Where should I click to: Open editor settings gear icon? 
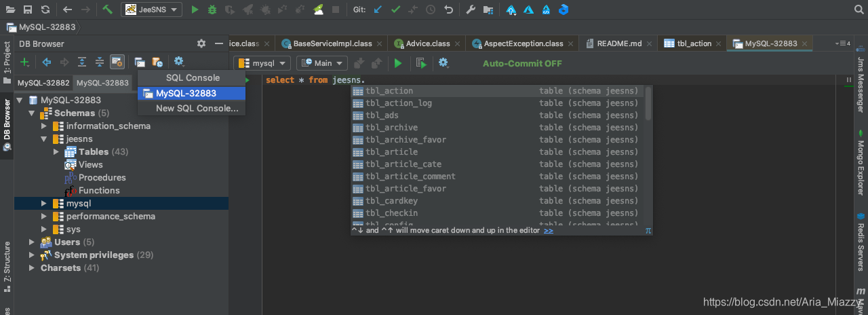[x=443, y=63]
